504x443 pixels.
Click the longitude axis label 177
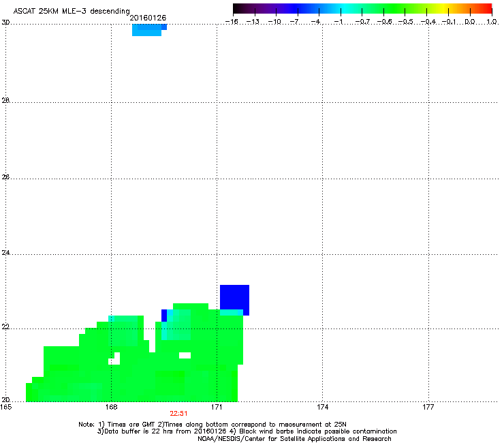tap(428, 407)
